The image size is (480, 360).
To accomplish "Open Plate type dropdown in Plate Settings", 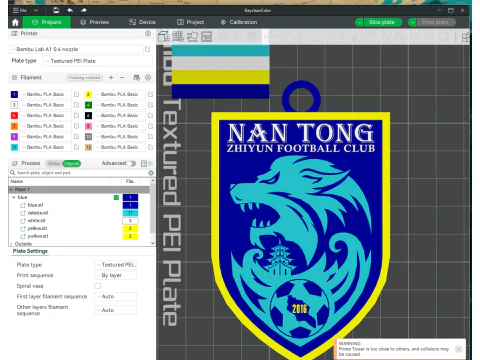I will [115, 265].
